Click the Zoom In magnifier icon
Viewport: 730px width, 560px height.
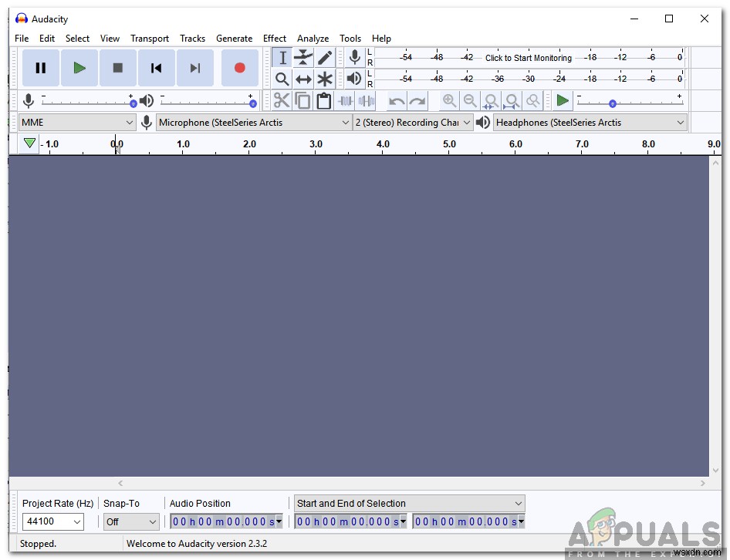[449, 100]
